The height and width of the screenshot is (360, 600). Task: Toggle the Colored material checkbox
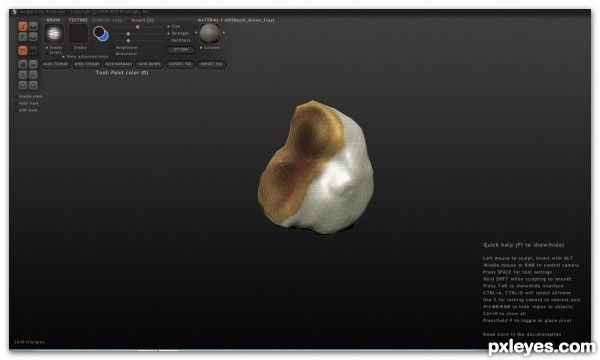pos(201,47)
